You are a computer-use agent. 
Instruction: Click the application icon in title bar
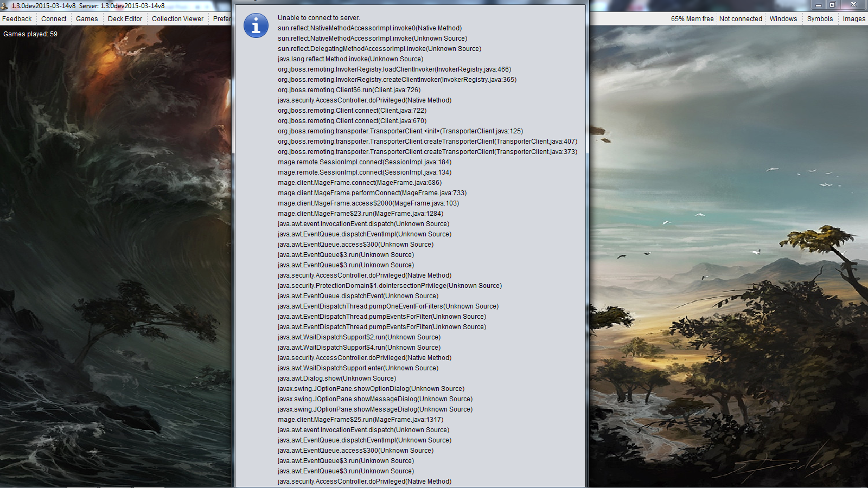click(x=4, y=5)
